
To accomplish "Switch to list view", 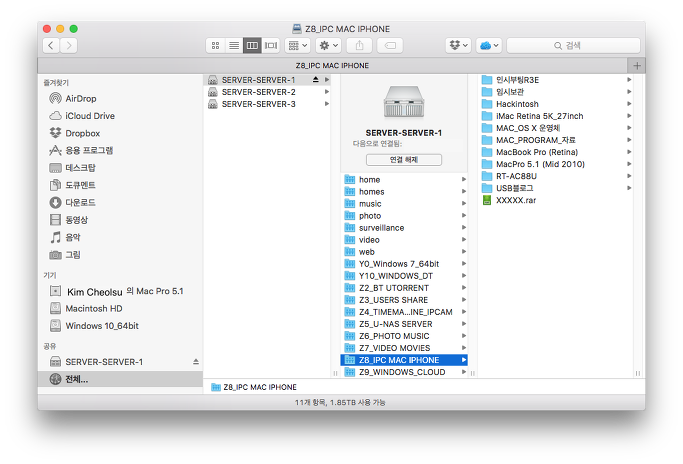I will pos(234,45).
